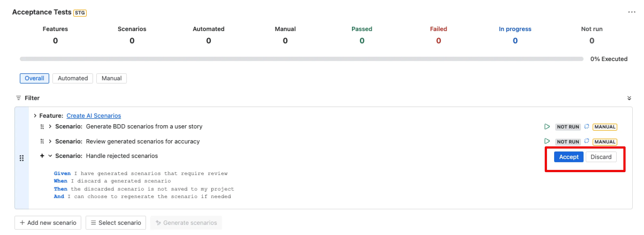Screen dimensions: 644x235
Task: Click the execution progress bar
Action: 301,59
